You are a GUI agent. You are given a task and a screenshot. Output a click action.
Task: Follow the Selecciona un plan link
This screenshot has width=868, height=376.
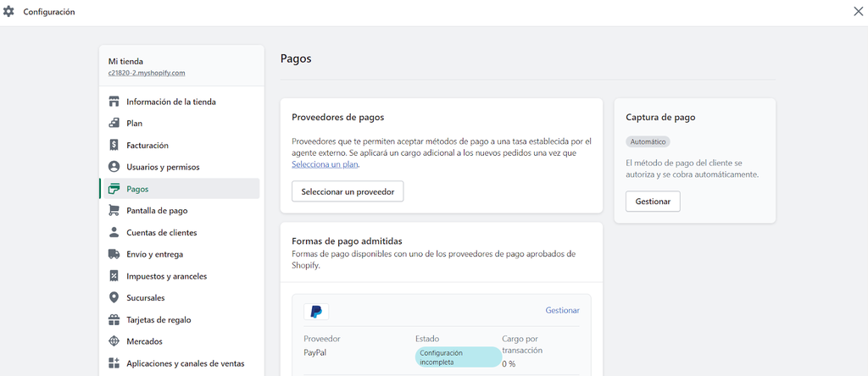[x=325, y=164]
